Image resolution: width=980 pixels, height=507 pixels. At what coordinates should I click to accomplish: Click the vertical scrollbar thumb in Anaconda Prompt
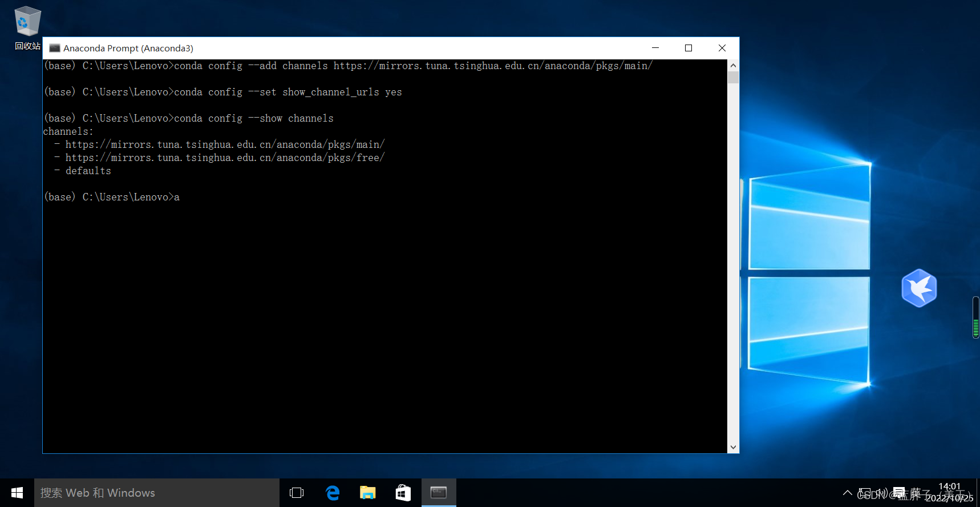(x=734, y=78)
